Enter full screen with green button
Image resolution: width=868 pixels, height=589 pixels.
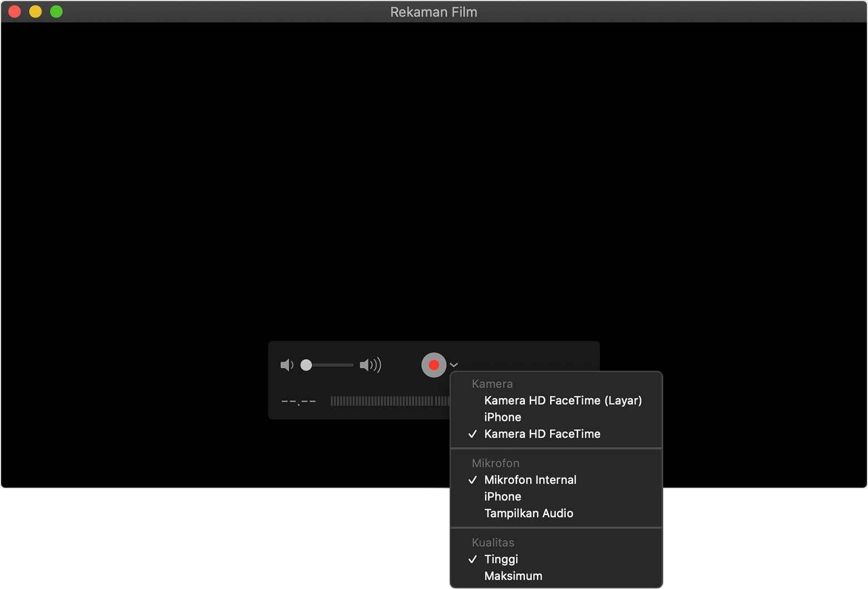click(x=56, y=12)
